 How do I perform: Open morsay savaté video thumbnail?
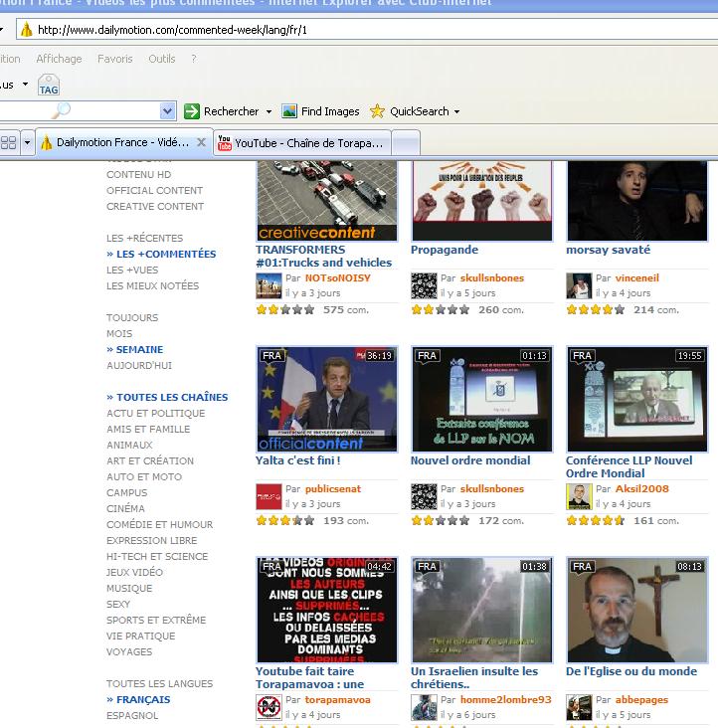point(637,201)
